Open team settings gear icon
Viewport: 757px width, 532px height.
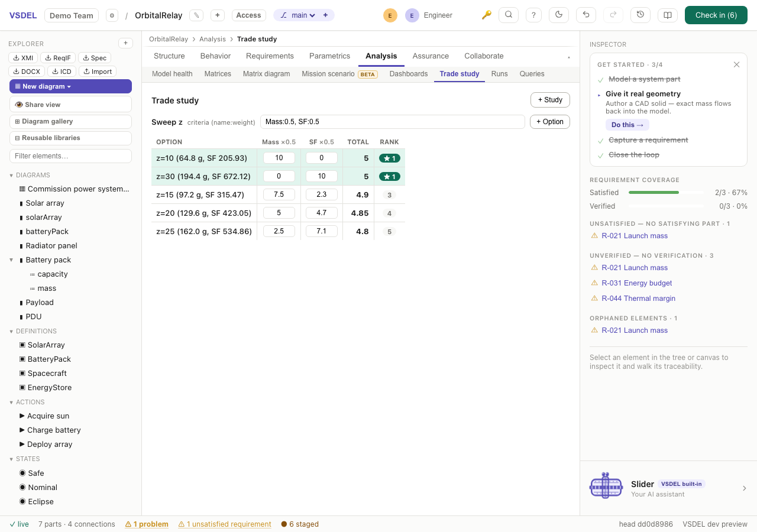(112, 15)
